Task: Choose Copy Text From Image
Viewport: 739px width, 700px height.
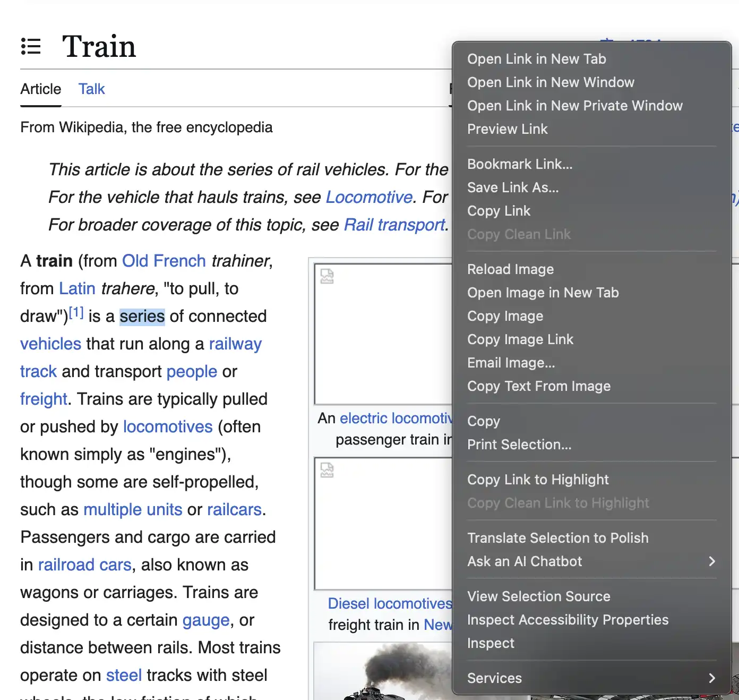Action: (538, 386)
